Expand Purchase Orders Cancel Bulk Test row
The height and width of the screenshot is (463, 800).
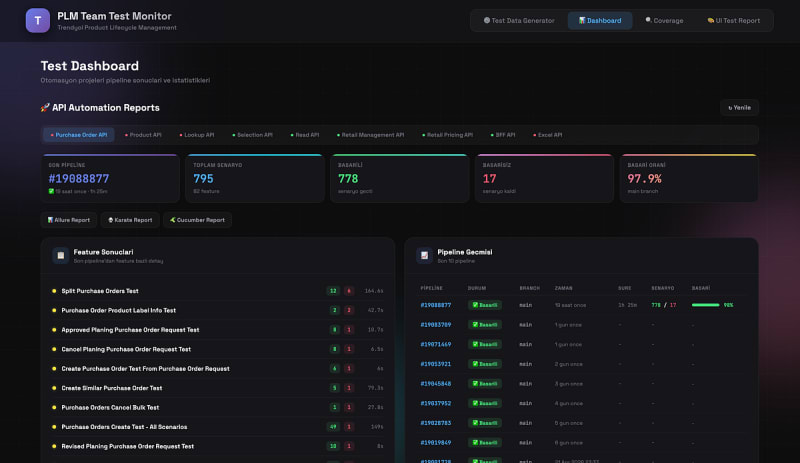[218, 407]
